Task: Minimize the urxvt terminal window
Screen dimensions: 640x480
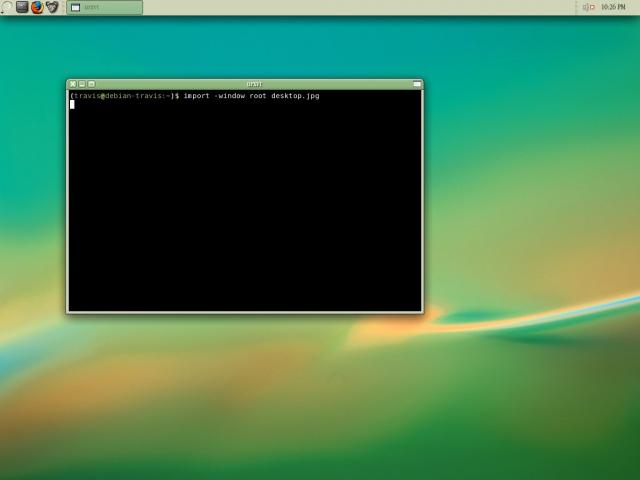Action: pyautogui.click(x=82, y=84)
